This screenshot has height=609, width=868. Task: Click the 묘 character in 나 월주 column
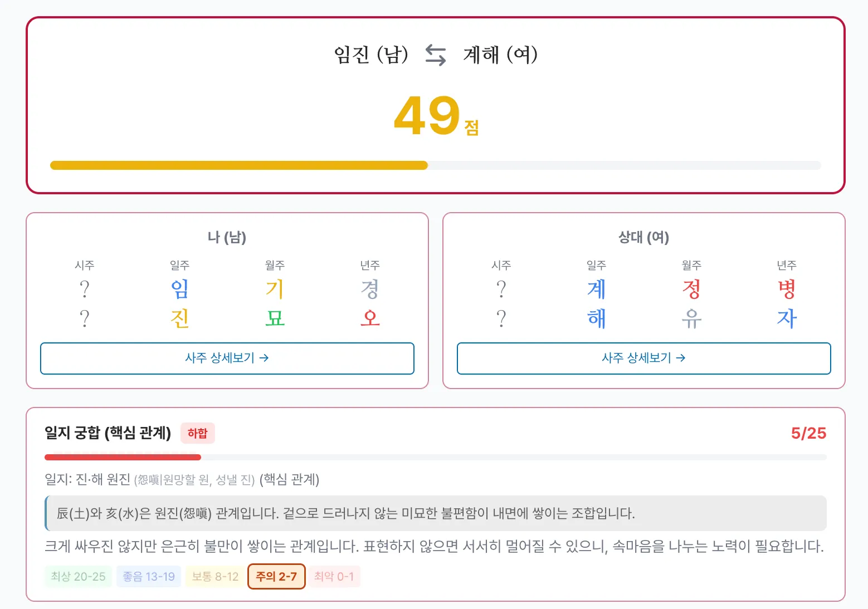[275, 318]
